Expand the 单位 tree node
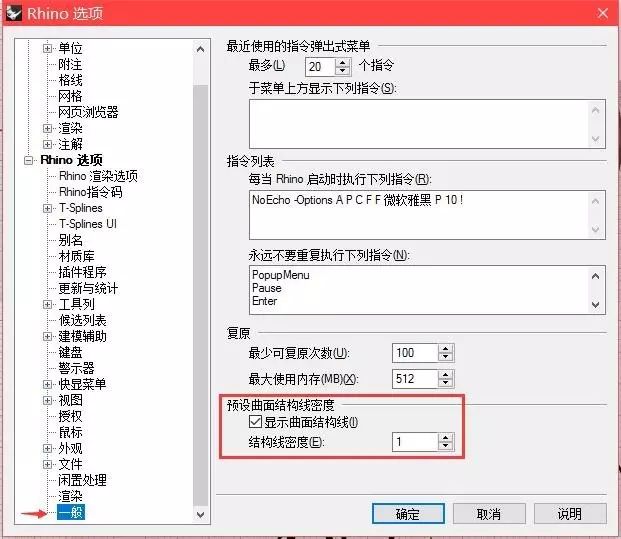The height and width of the screenshot is (539, 621). pos(47,49)
